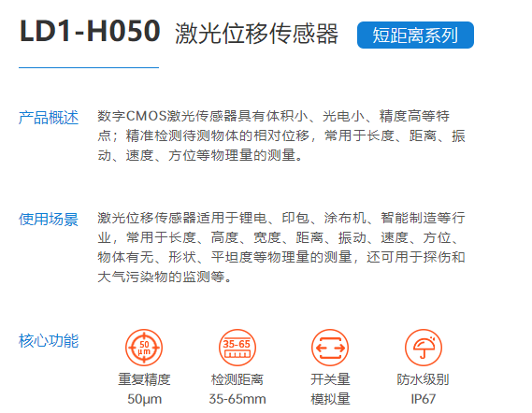This screenshot has height=413, width=532.
Task: Click the 开关量 label
Action: [x=330, y=379]
